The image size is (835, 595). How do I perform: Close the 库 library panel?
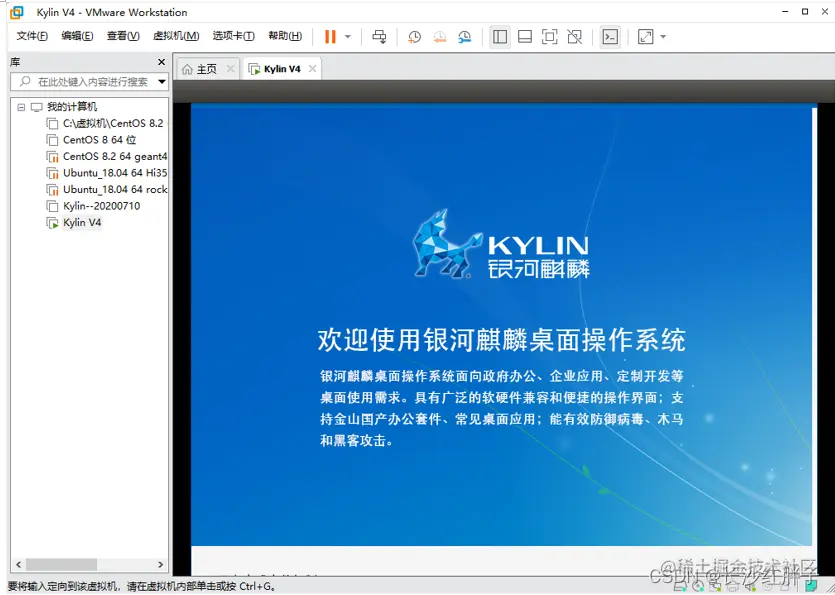click(161, 62)
